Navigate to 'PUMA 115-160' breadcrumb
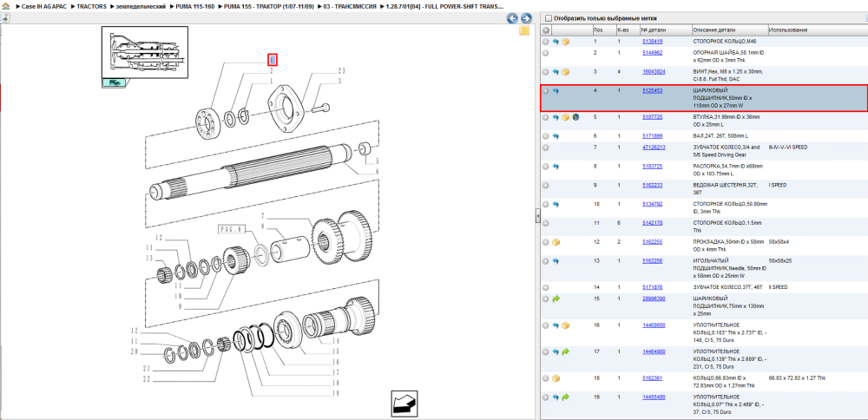 tap(194, 6)
